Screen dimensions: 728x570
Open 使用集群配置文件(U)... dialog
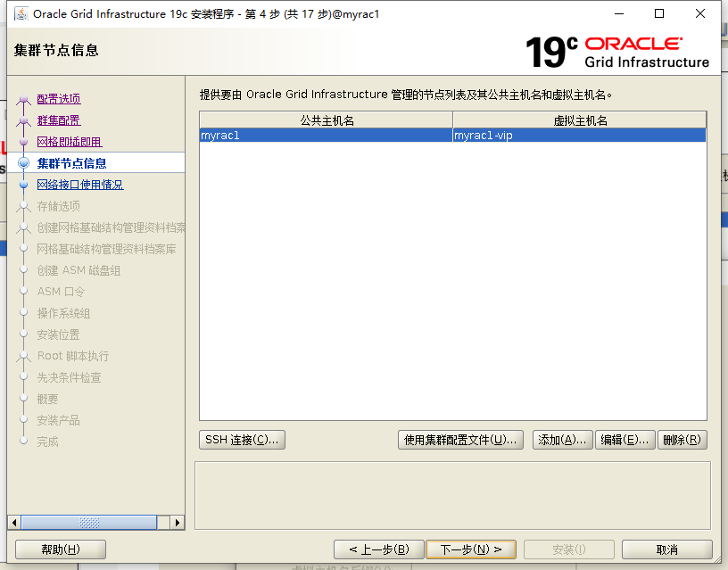(460, 440)
